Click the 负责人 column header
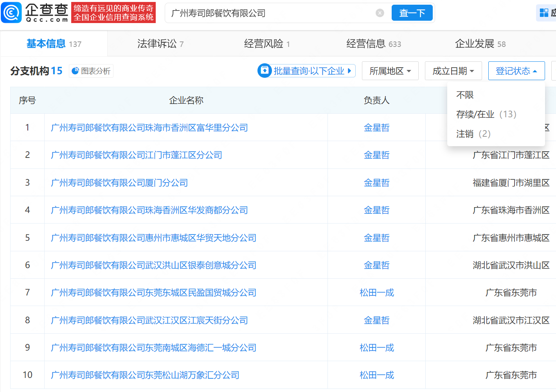This screenshot has width=556, height=392. click(377, 100)
